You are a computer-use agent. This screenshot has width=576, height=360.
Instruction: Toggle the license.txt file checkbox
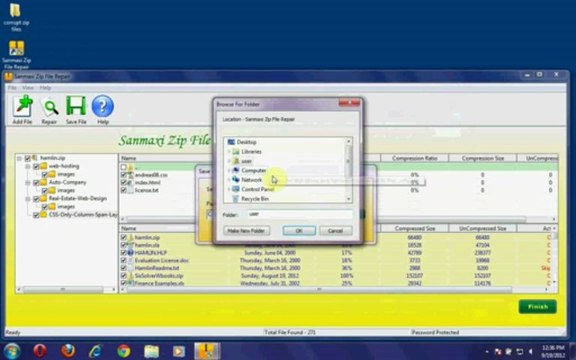tap(124, 190)
